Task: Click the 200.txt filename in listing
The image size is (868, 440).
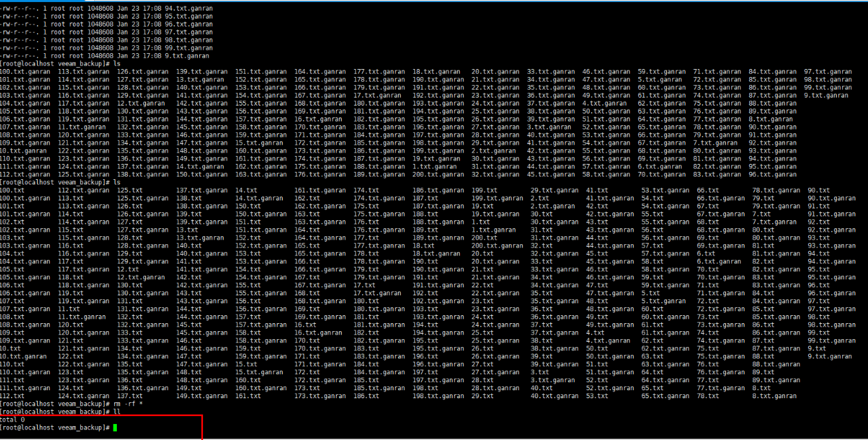Action: (483, 238)
